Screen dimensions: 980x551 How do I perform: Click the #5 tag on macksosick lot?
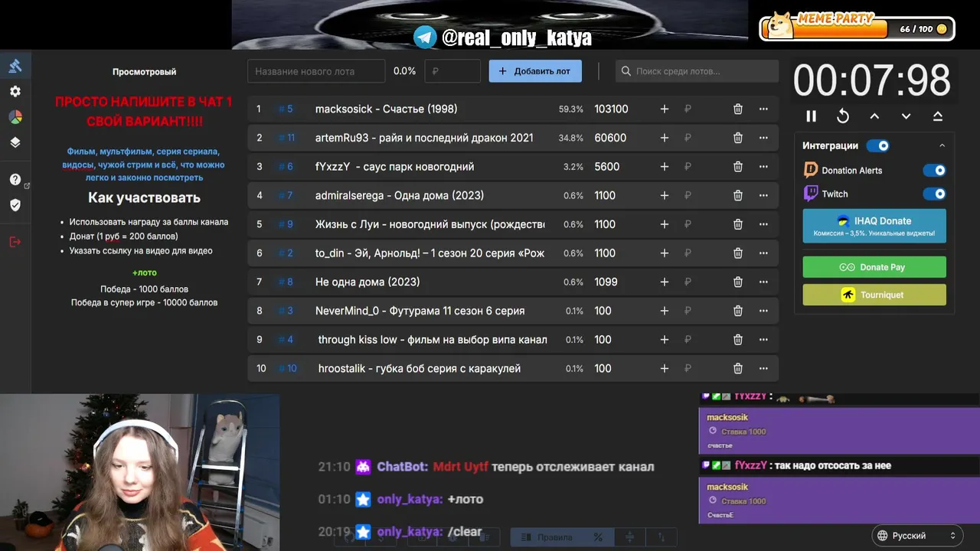[x=286, y=109]
